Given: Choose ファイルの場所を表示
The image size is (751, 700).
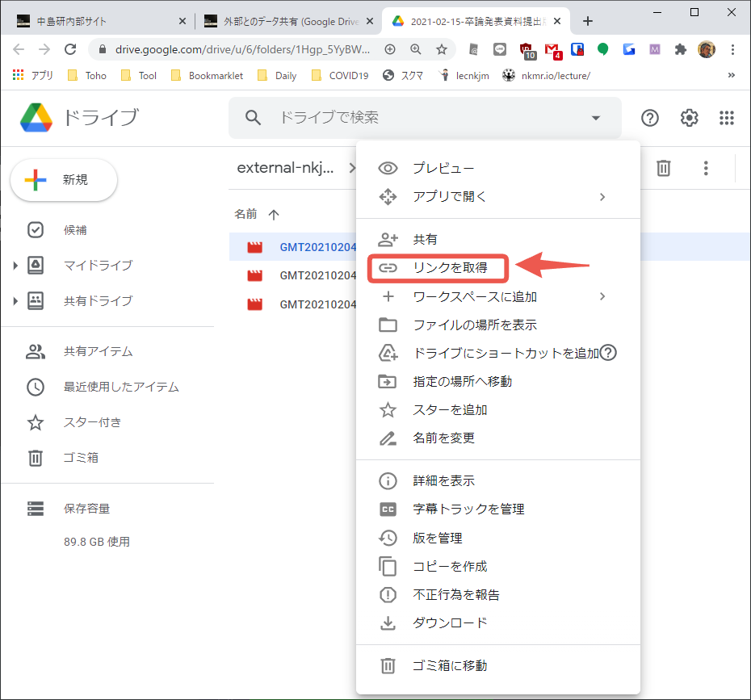Looking at the screenshot, I should pyautogui.click(x=498, y=325).
